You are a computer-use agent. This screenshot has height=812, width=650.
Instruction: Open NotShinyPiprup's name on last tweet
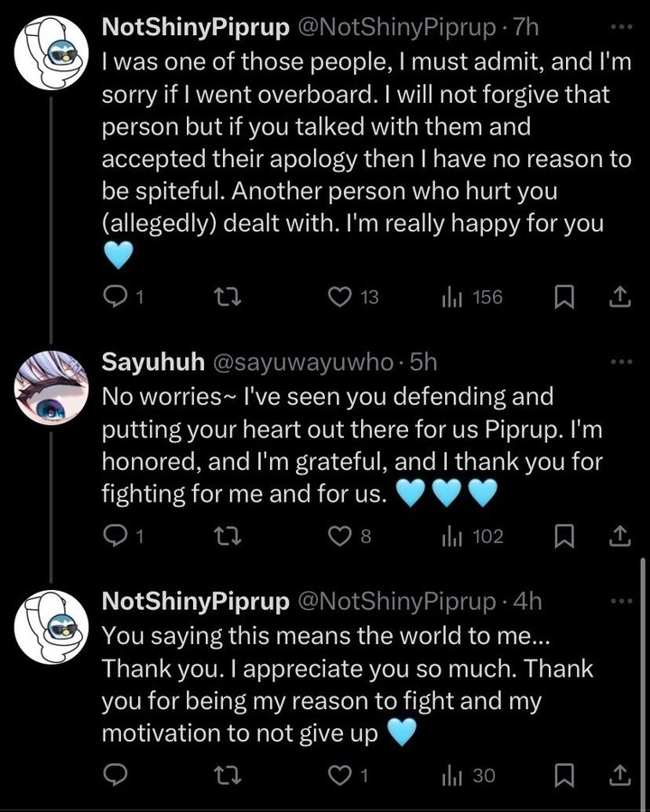tap(195, 601)
